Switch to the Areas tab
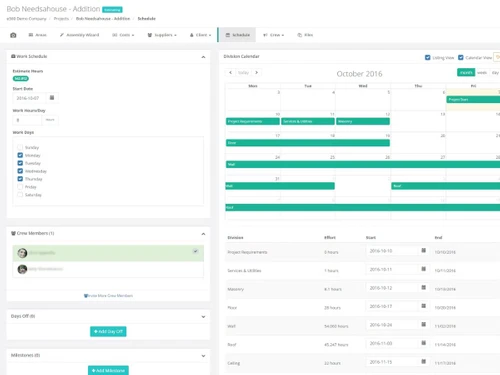 point(38,35)
